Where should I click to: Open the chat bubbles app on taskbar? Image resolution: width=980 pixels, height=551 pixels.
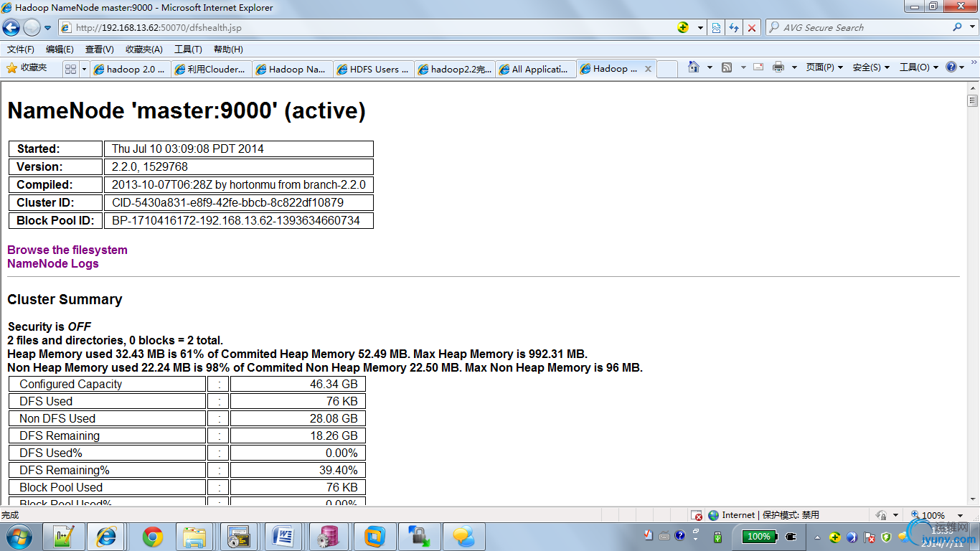(463, 537)
